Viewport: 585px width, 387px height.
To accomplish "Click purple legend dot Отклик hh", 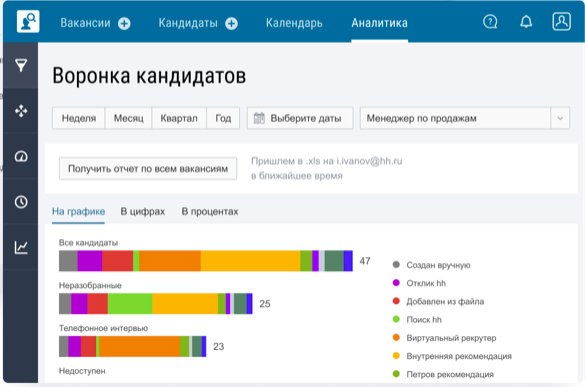I will pyautogui.click(x=396, y=283).
